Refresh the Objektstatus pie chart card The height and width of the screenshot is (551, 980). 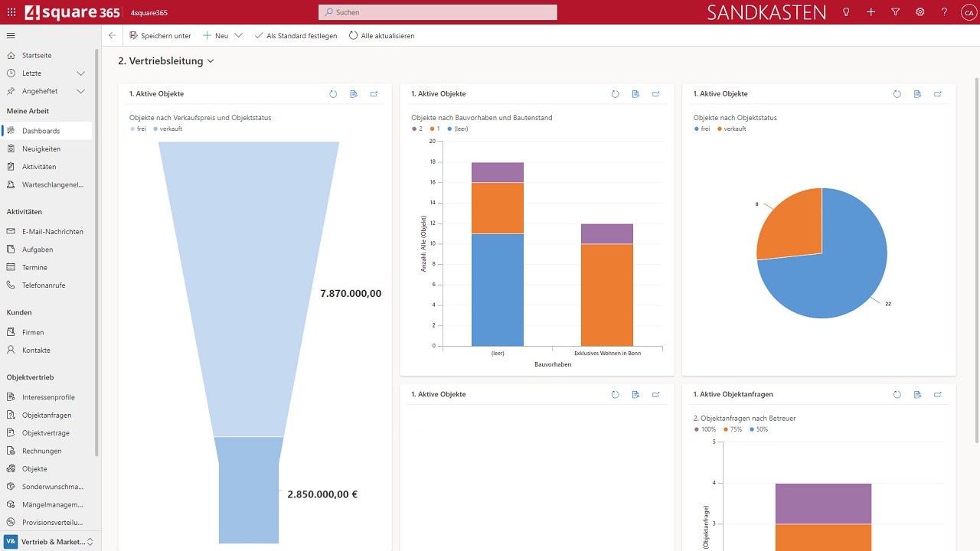[897, 94]
